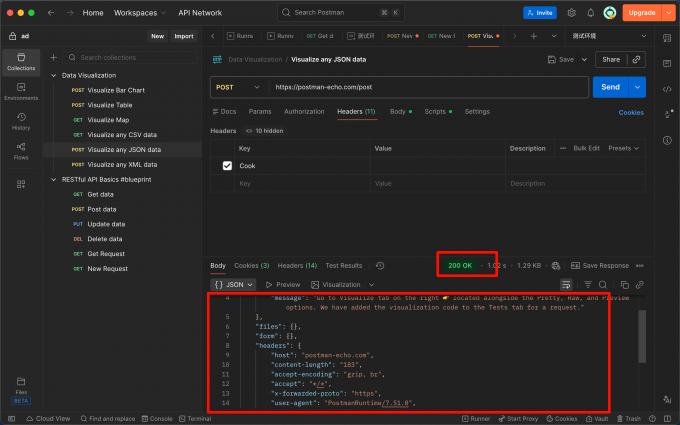Viewport: 680px width, 425px height.
Task: Focus the Search Postman field
Action: (x=341, y=13)
